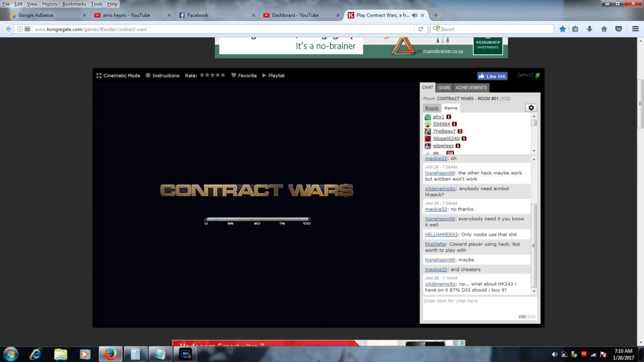644x362 pixels.
Task: Open Windows Media Player from taskbar
Action: (x=85, y=354)
